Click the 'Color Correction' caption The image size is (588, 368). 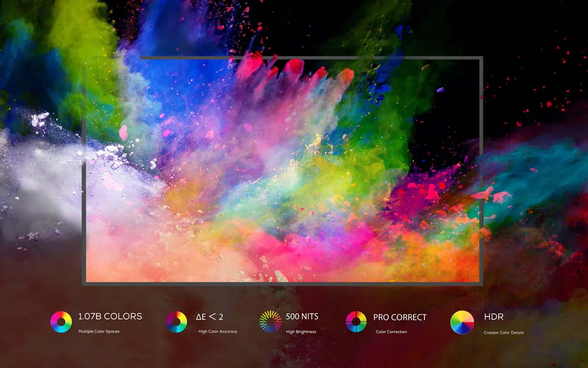(391, 332)
